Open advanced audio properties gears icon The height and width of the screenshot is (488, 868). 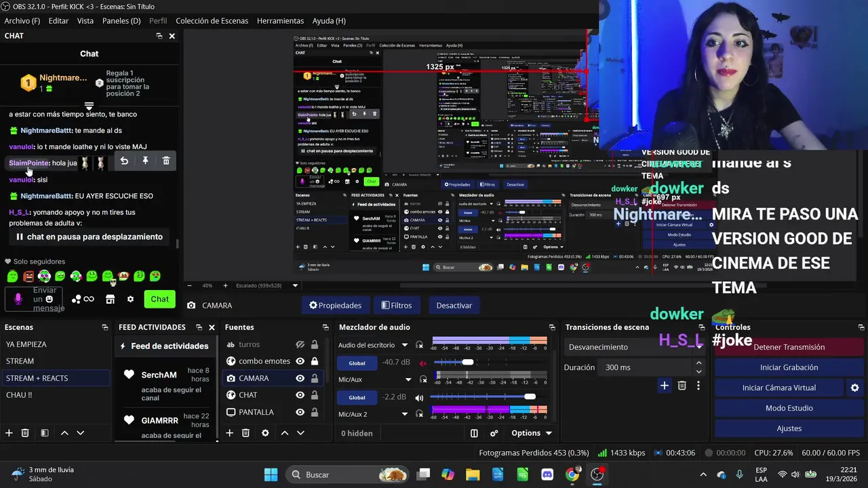click(x=494, y=433)
